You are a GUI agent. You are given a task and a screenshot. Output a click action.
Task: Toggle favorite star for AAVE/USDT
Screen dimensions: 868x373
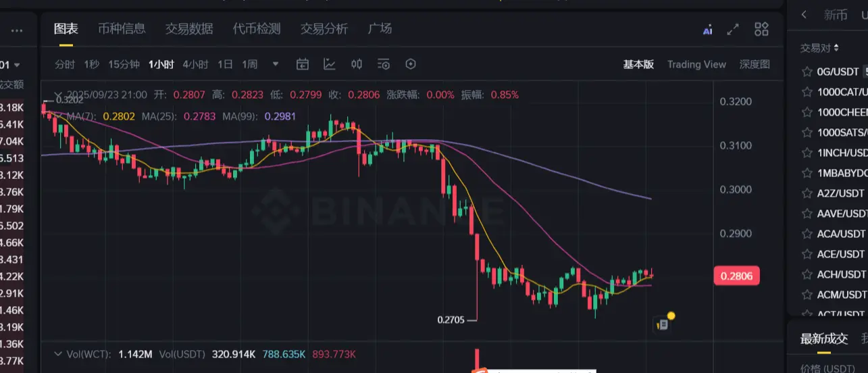click(806, 214)
